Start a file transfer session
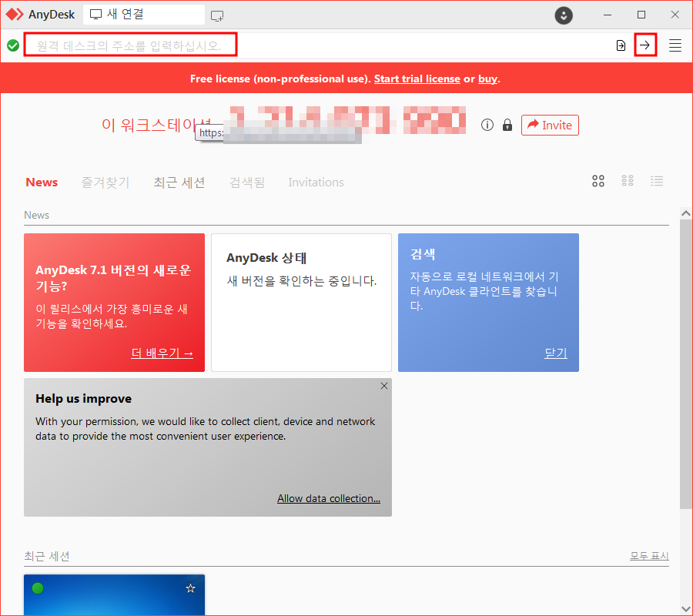Image resolution: width=693 pixels, height=616 pixels. (621, 45)
